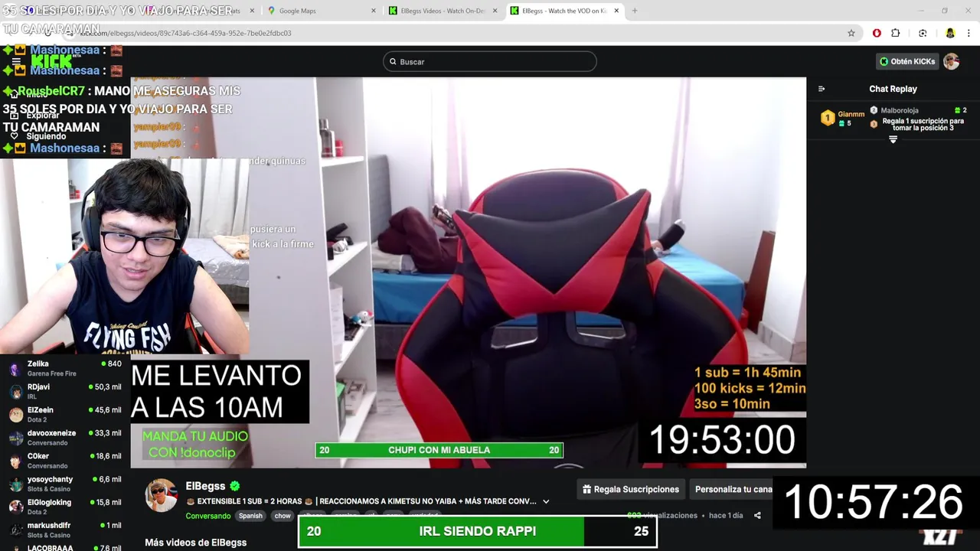
Task: Open davooxeneize channel in sidebar
Action: tap(65, 437)
